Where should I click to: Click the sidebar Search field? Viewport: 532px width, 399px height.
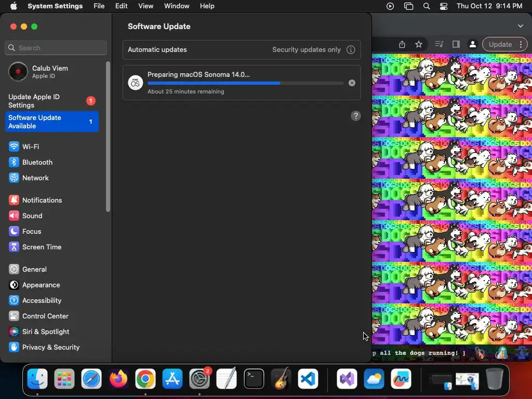pos(56,48)
